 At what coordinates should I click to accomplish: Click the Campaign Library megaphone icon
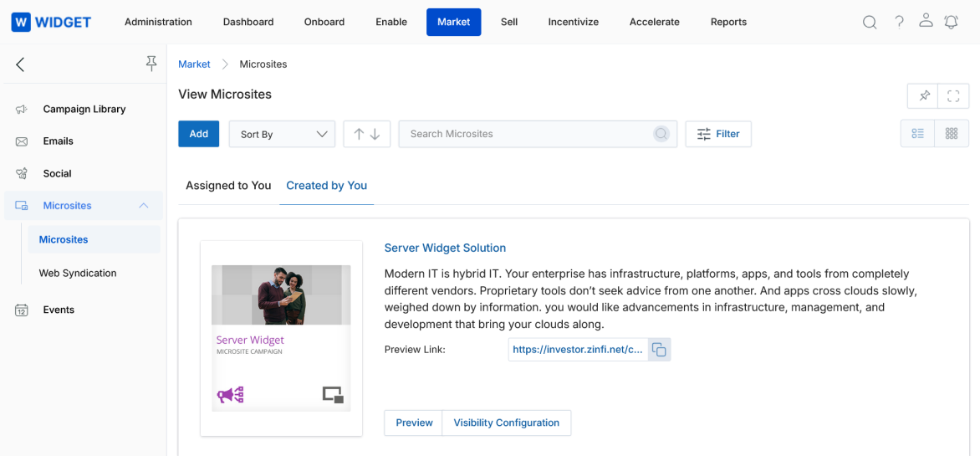tap(21, 110)
